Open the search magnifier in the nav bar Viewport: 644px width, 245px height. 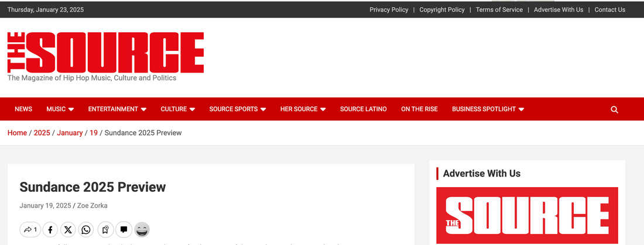tap(614, 109)
